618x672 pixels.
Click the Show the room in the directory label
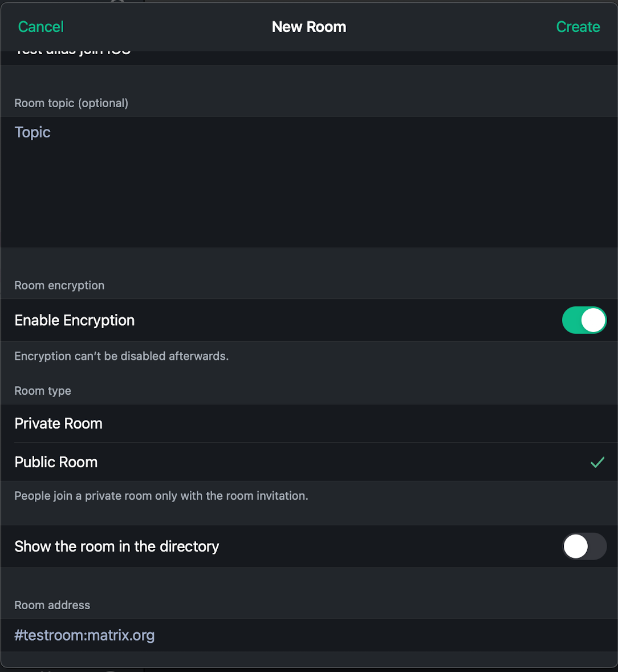click(116, 546)
